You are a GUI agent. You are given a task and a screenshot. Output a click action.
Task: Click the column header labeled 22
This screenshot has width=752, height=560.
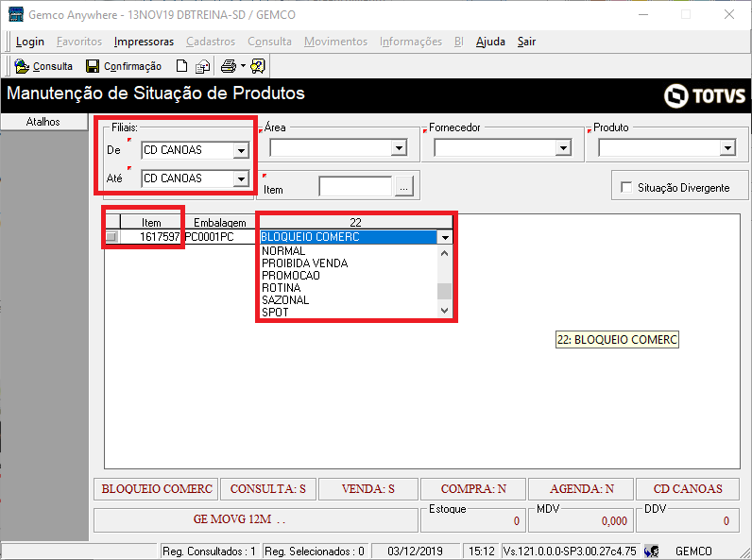(355, 222)
